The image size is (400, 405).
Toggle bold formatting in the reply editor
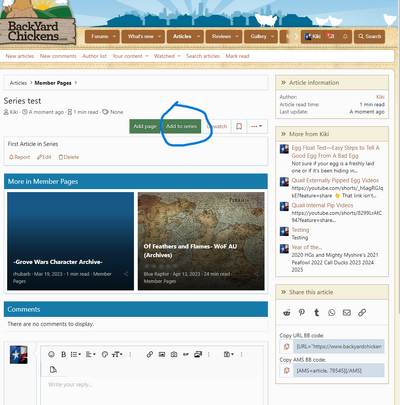click(63, 354)
